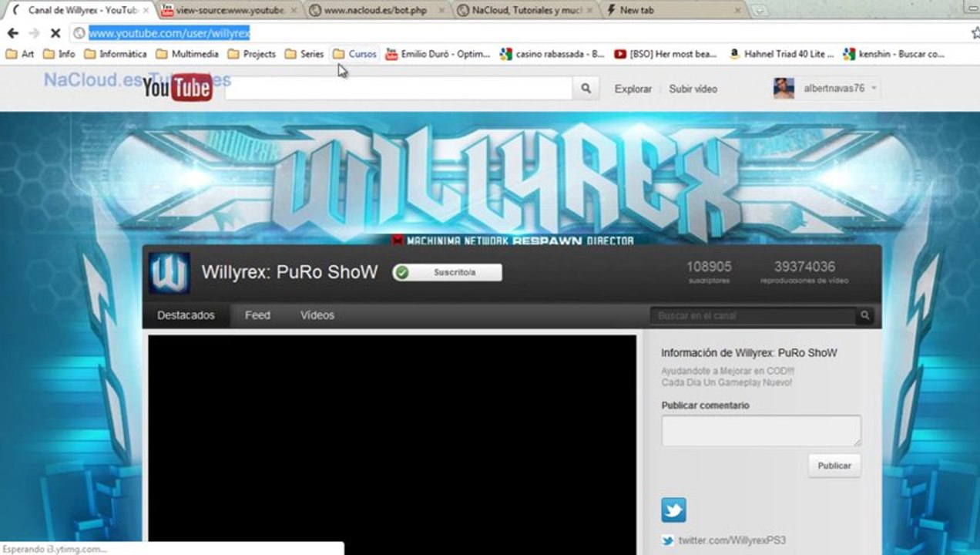Click the 108905 suscriptores count
The image size is (980, 555).
709,271
